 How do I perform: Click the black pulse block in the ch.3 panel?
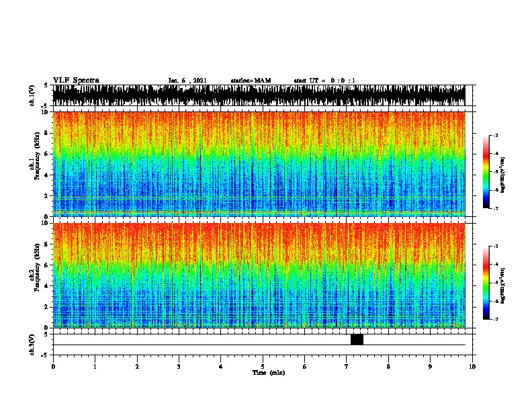pos(357,339)
